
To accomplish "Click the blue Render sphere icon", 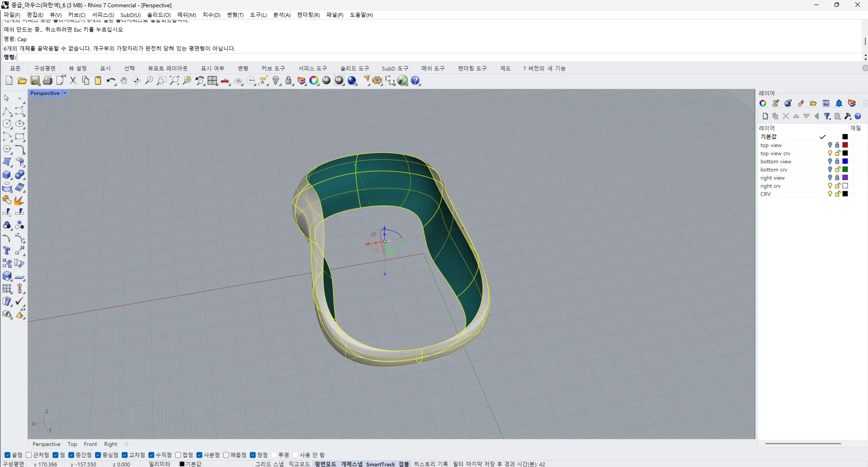I will tap(352, 81).
